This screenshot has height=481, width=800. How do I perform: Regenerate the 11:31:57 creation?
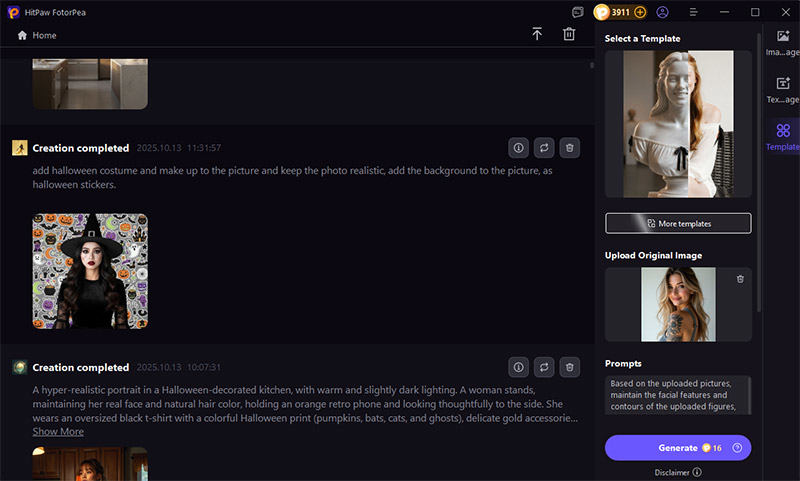544,148
